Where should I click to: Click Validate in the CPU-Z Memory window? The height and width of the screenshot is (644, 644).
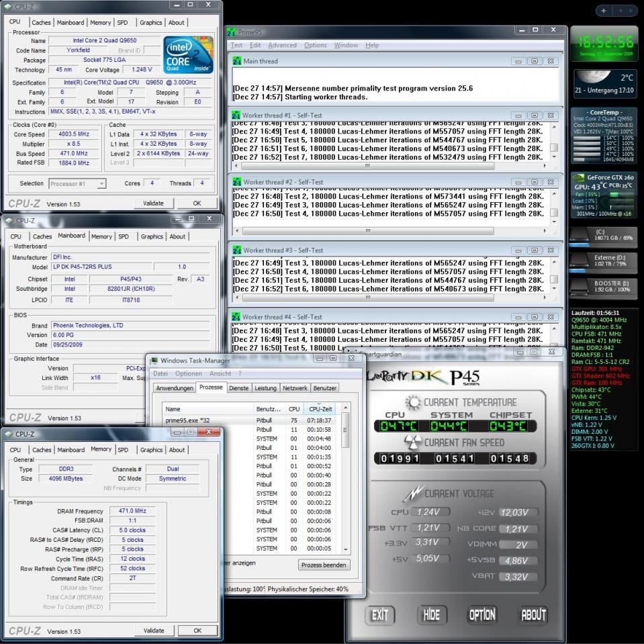[x=154, y=631]
